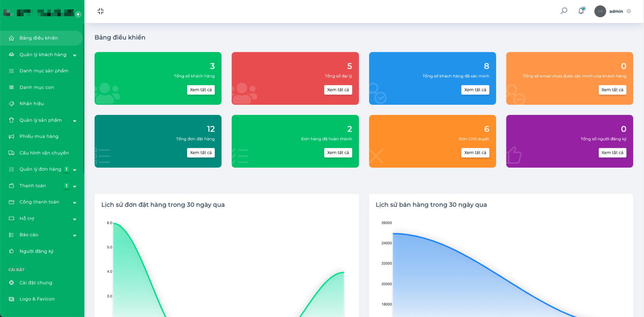Expand the Quản lý sản phẩm submenu arrow

(x=75, y=121)
